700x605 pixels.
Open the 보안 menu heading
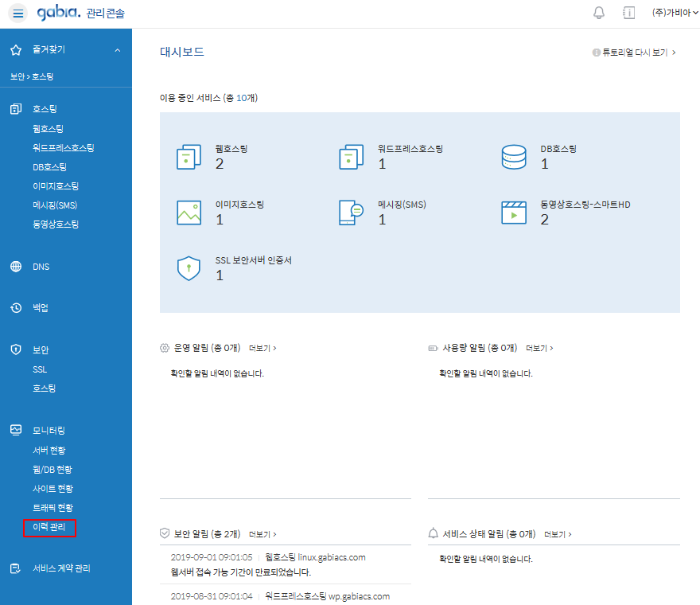point(41,349)
